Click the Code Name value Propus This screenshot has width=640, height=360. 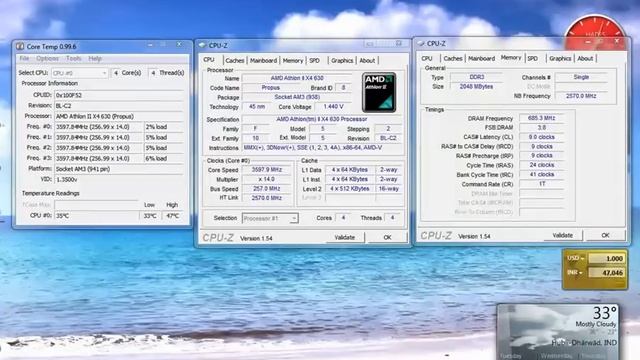point(271,87)
